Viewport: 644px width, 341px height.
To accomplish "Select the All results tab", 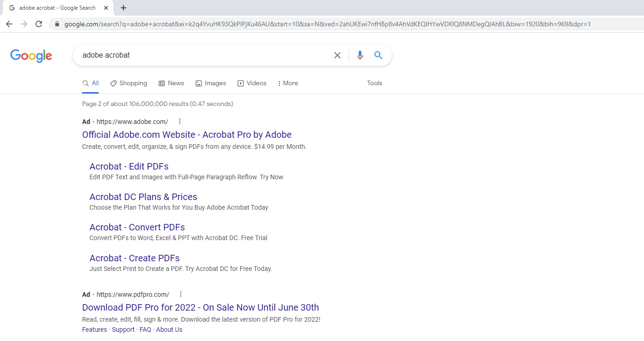I will pyautogui.click(x=90, y=83).
